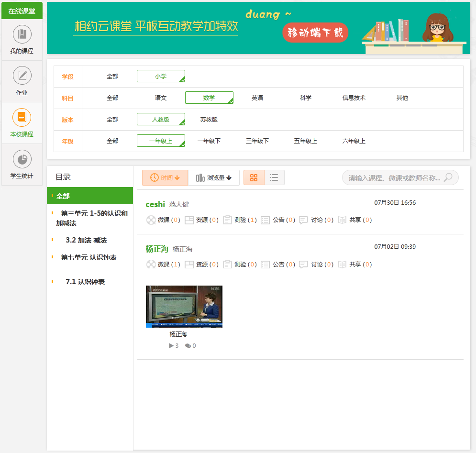Select 全部 in 学段 filter row
Screen dimensions: 476x453
click(112, 77)
